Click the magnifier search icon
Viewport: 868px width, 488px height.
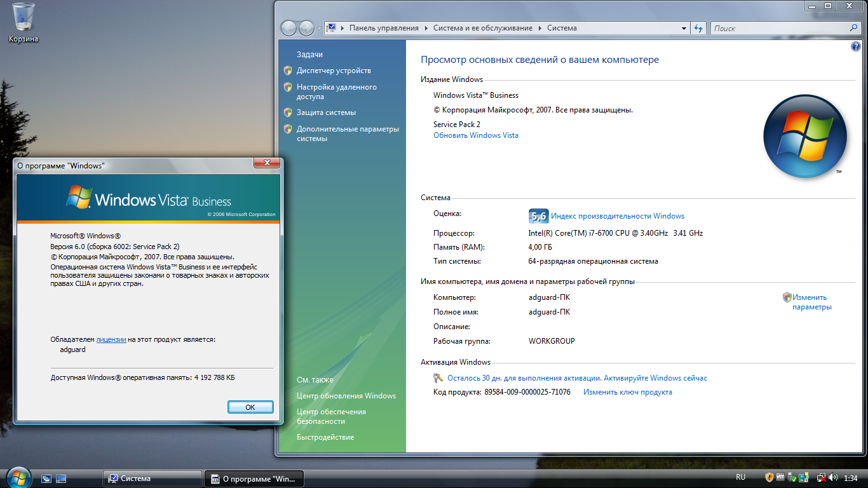pos(855,28)
